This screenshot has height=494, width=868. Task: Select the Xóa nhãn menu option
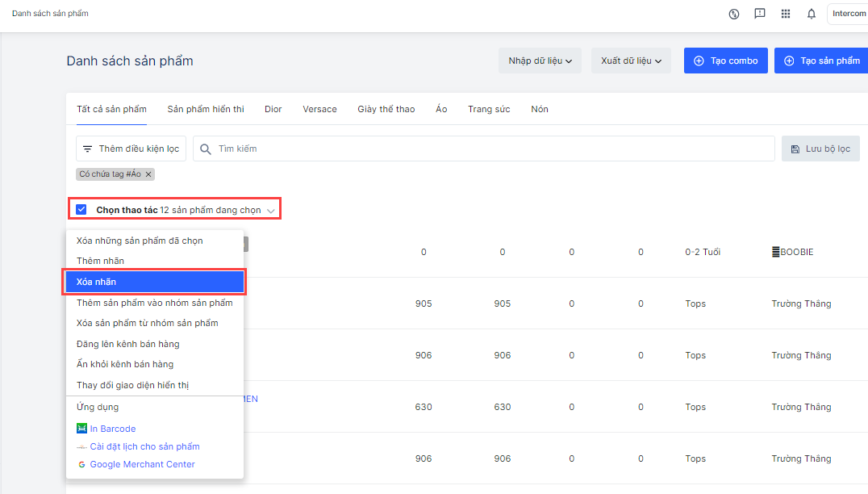(154, 282)
